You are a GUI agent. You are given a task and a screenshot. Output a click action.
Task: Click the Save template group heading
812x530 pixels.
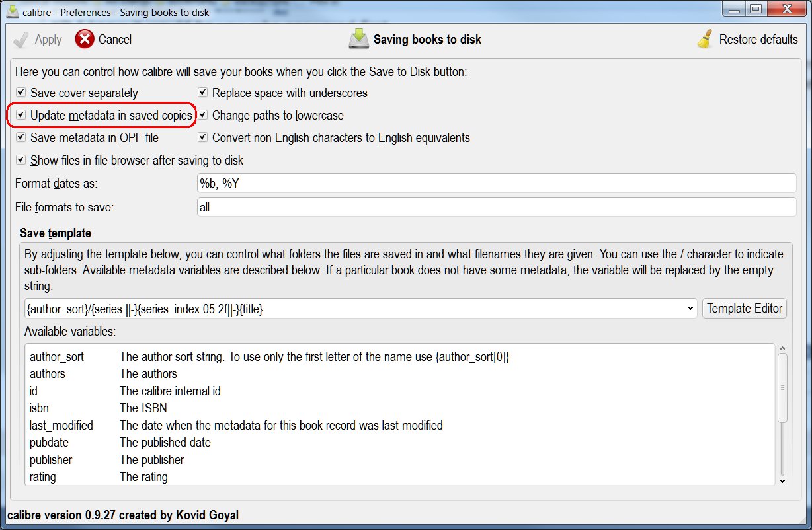point(56,233)
